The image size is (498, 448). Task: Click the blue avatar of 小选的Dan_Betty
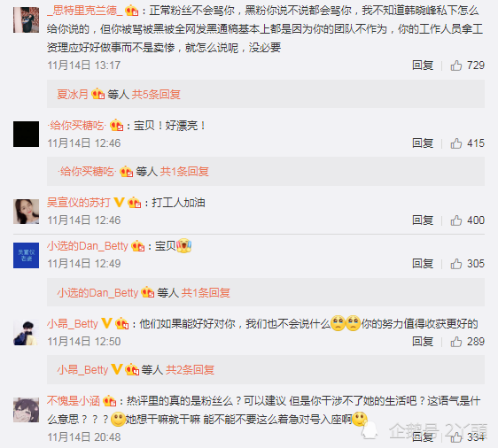26,255
